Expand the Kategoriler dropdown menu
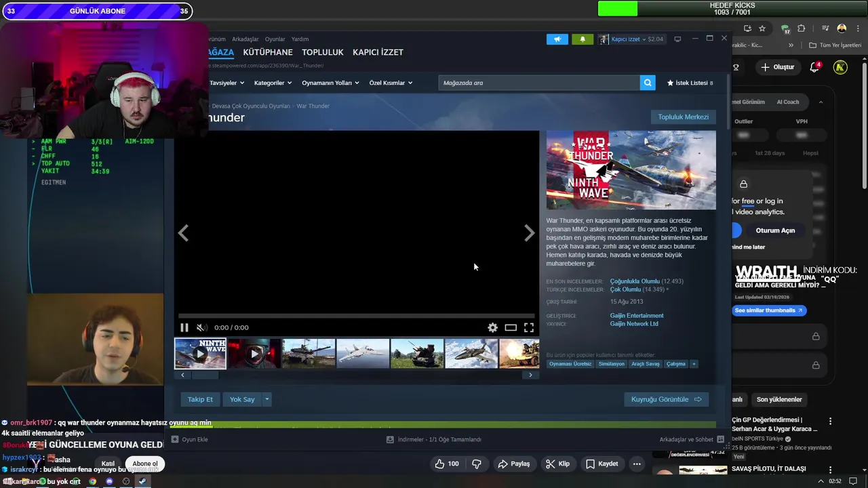Viewport: 868px width, 488px height. pos(273,83)
